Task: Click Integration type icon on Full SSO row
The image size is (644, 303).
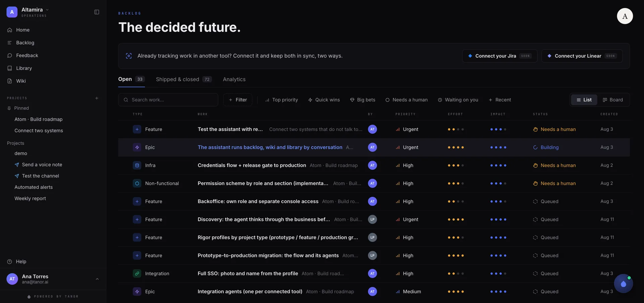Action: pyautogui.click(x=137, y=273)
